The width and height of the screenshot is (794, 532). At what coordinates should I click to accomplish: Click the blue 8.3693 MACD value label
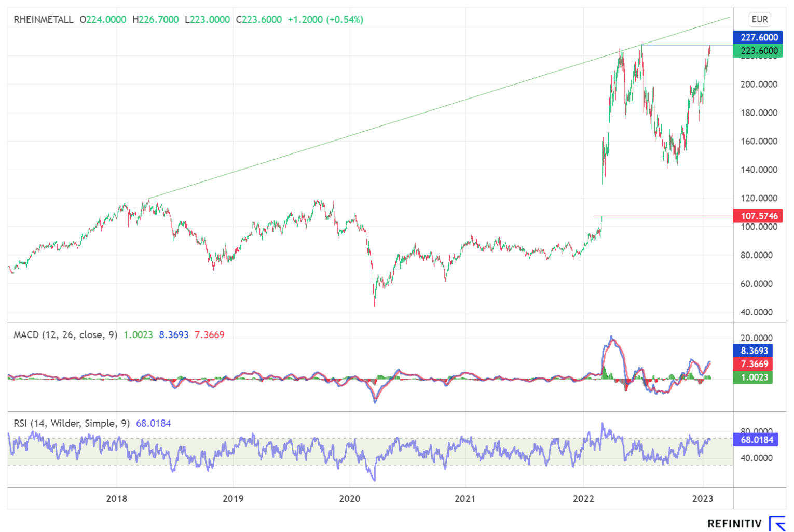[x=754, y=351]
